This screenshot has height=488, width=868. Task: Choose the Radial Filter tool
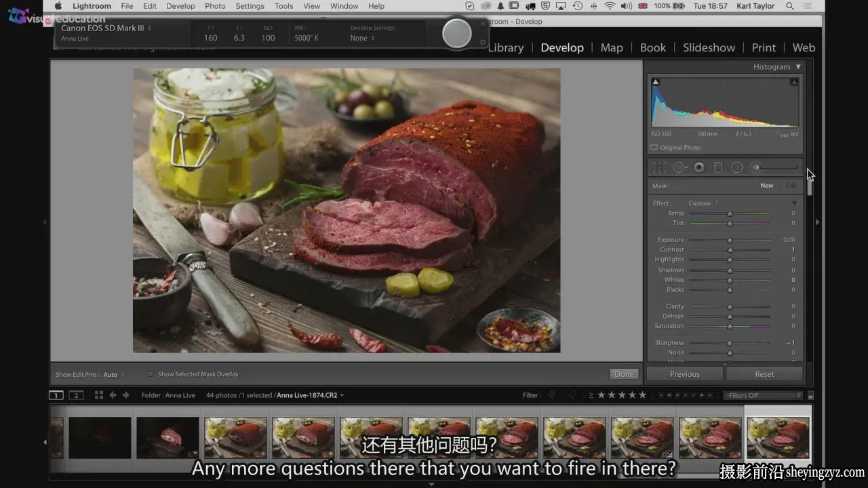tap(736, 167)
